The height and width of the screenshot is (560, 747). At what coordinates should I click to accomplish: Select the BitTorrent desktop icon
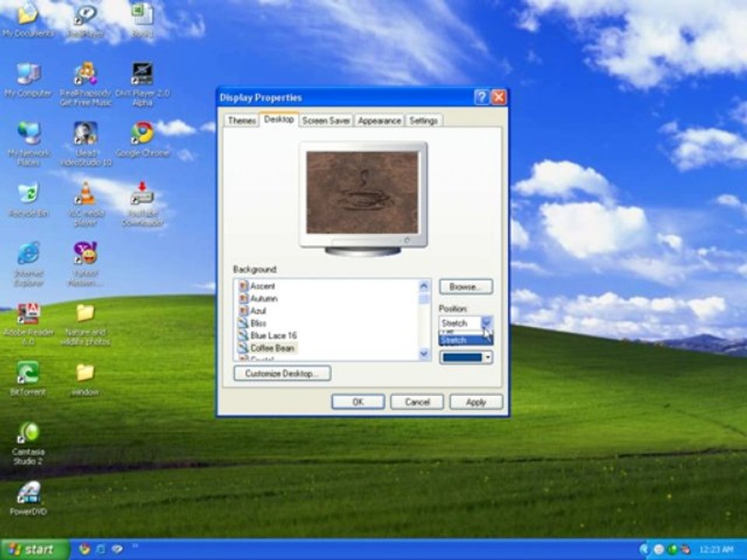pyautogui.click(x=28, y=379)
